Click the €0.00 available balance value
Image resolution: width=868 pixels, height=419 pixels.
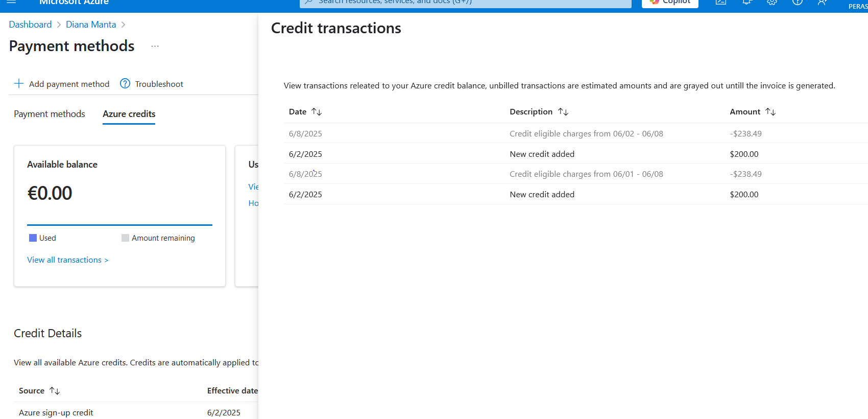(50, 193)
